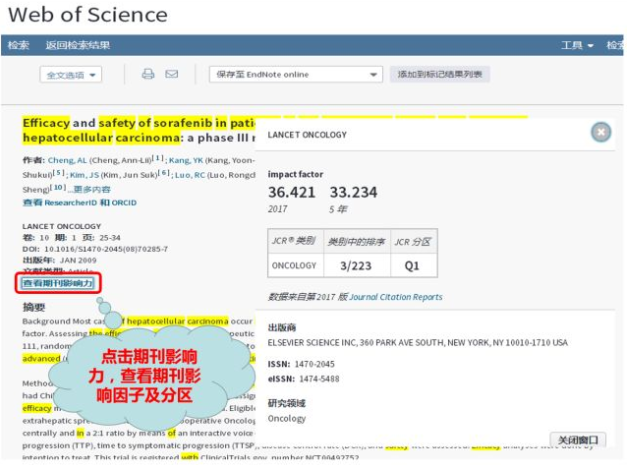Viewport: 627px width, 465px height.
Task: Open author link Cheng, AL
Action: click(67, 160)
